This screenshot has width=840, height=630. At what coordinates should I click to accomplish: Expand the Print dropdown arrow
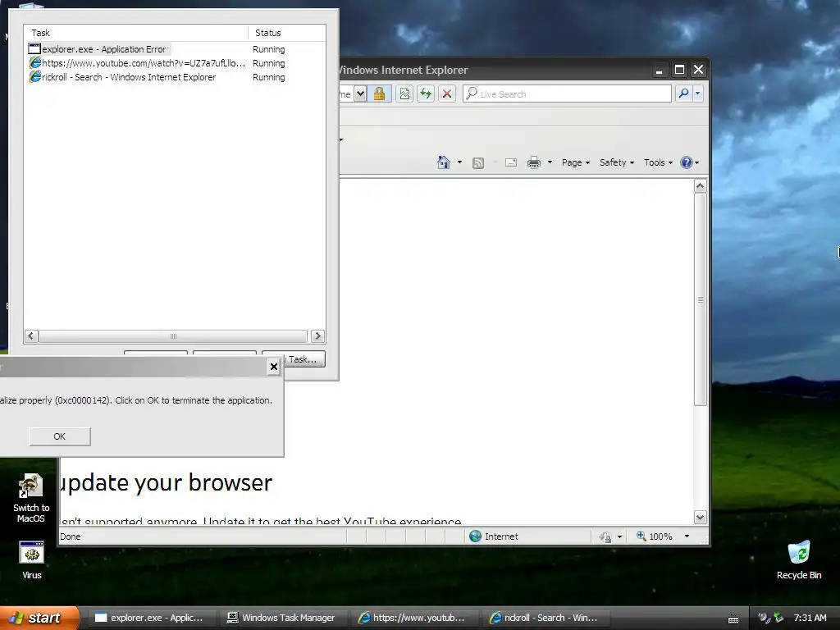[550, 162]
